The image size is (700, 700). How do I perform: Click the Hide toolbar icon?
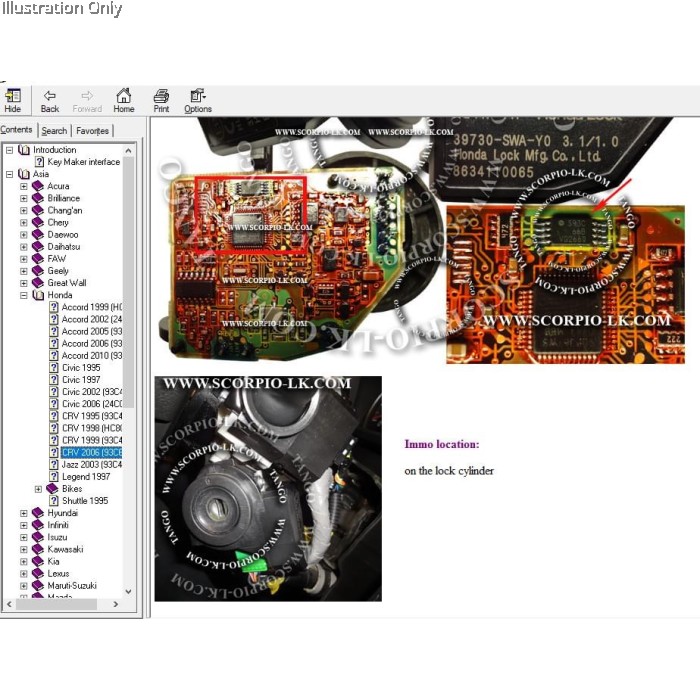click(x=13, y=97)
